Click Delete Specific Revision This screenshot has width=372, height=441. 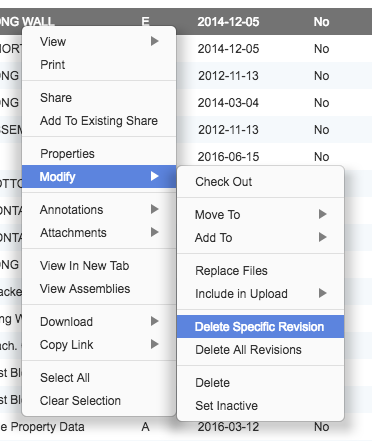point(260,327)
